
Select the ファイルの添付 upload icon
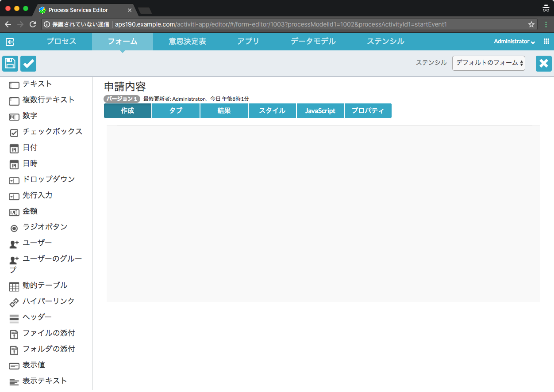[x=14, y=335]
